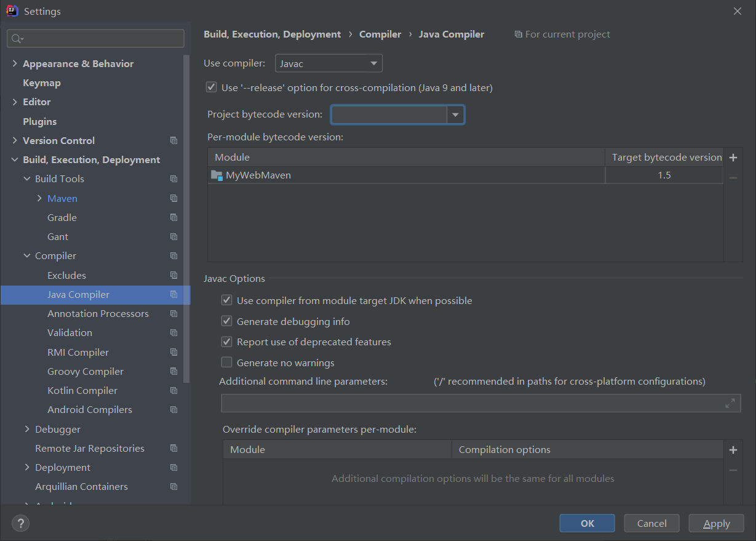The image size is (756, 541).
Task: Click the project-level icon beside Maven
Action: coord(174,198)
